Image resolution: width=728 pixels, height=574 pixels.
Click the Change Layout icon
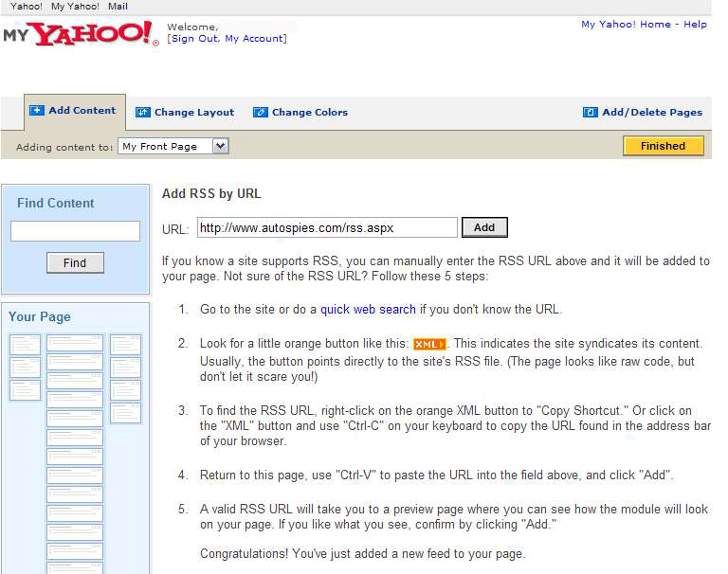coord(143,112)
